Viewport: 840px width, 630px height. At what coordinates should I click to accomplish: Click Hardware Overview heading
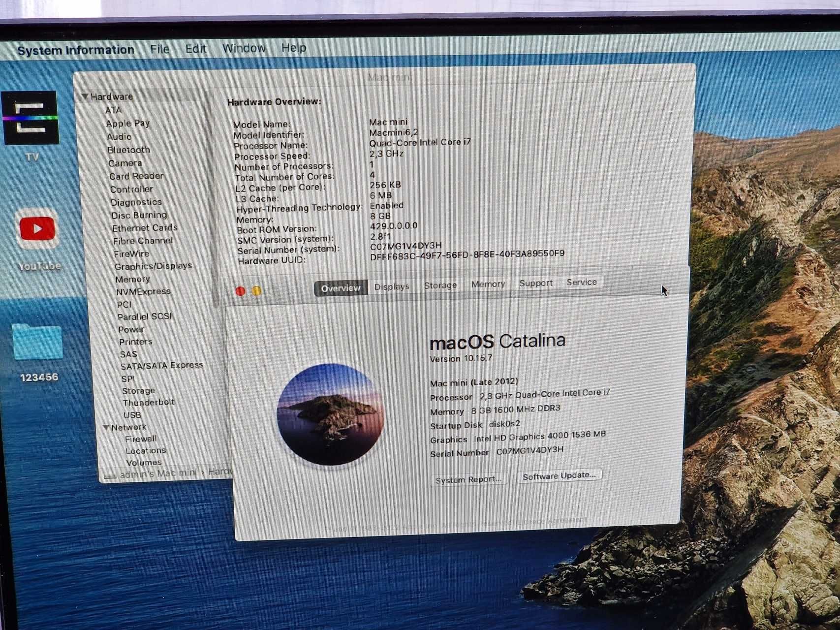coord(274,102)
